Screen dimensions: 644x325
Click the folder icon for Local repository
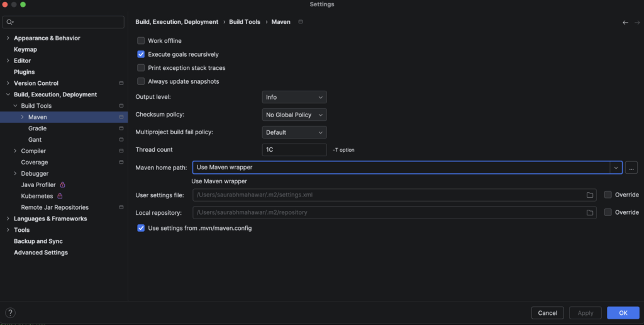[x=590, y=213]
